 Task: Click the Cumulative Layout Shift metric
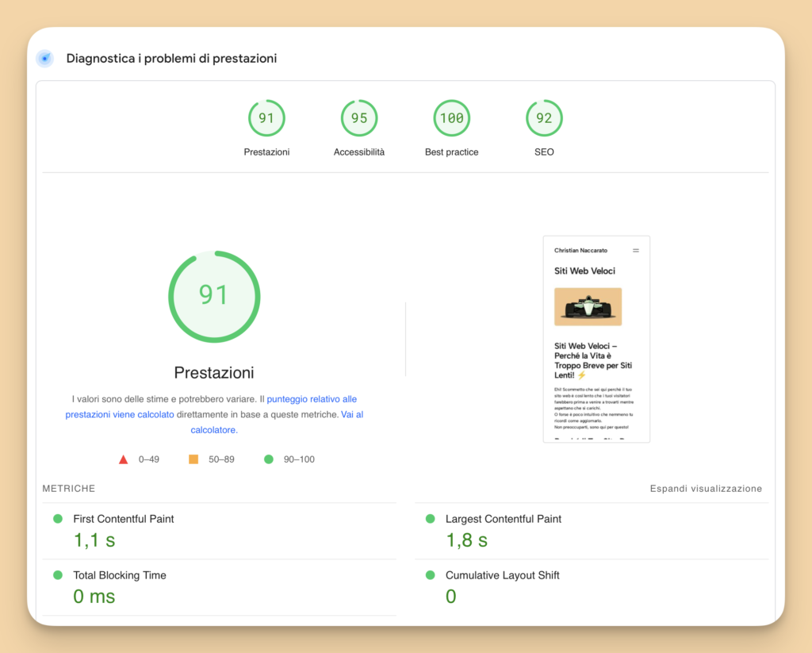502,575
